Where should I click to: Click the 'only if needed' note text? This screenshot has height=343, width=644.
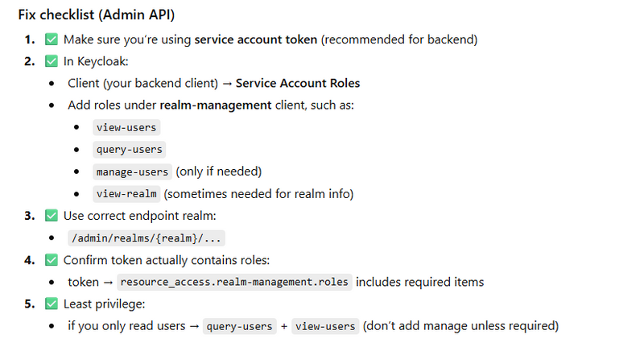(x=219, y=171)
